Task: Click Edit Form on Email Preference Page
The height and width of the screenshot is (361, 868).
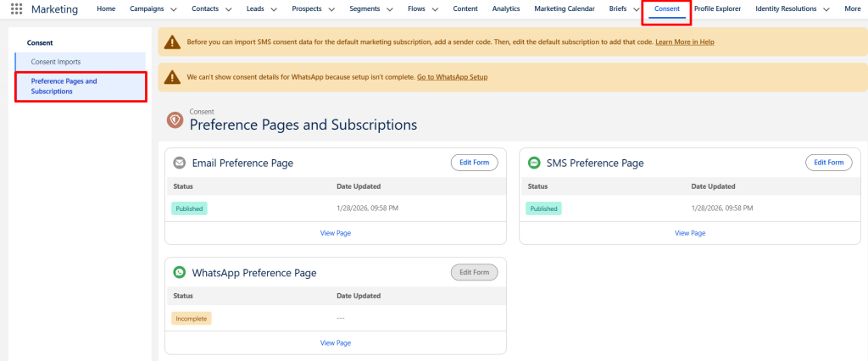Action: pyautogui.click(x=475, y=162)
